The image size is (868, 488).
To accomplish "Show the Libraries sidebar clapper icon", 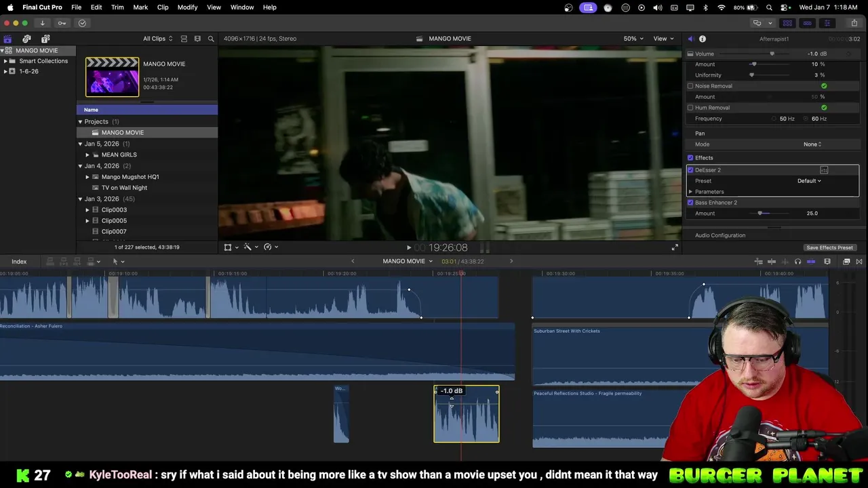I will [7, 39].
